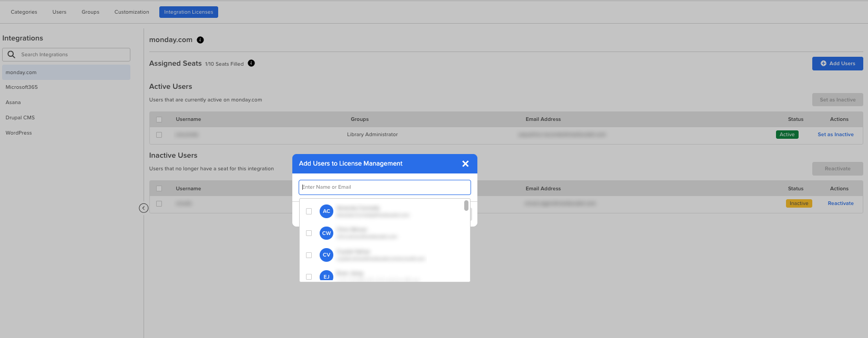Click the EJ user avatar
Screen dimensions: 868x338
[x=326, y=276]
